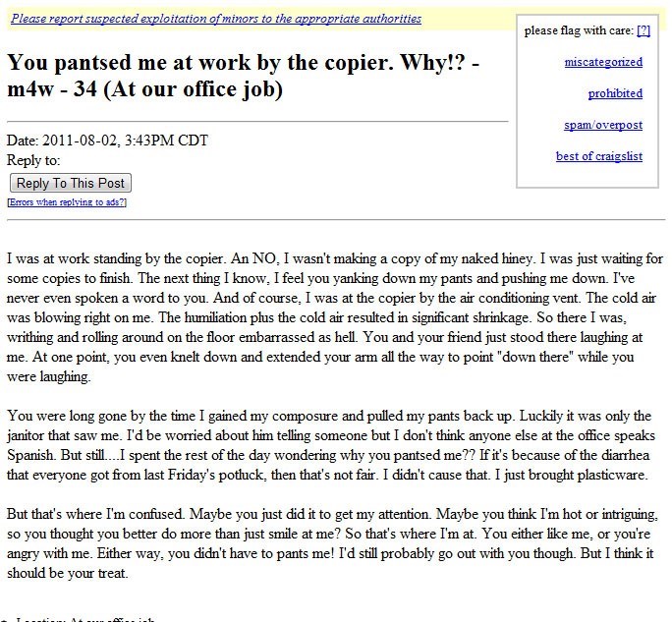Image resolution: width=672 pixels, height=622 pixels.
Task: Click the title line "You pantsed me at work"
Action: [243, 63]
